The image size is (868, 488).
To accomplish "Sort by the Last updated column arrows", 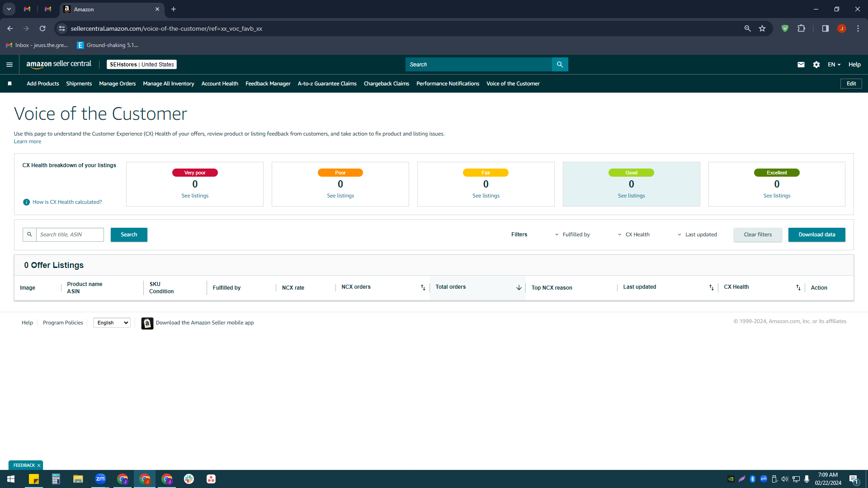I will [x=712, y=287].
